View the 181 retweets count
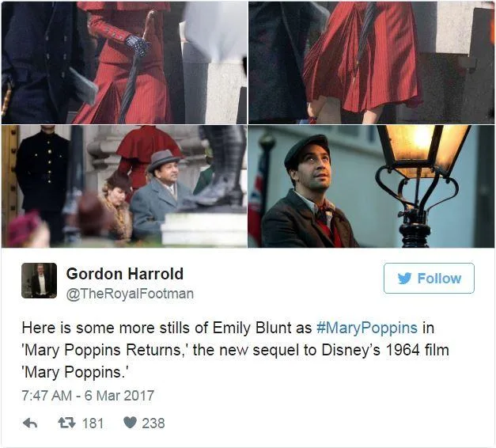The image size is (496, 448). click(x=93, y=423)
